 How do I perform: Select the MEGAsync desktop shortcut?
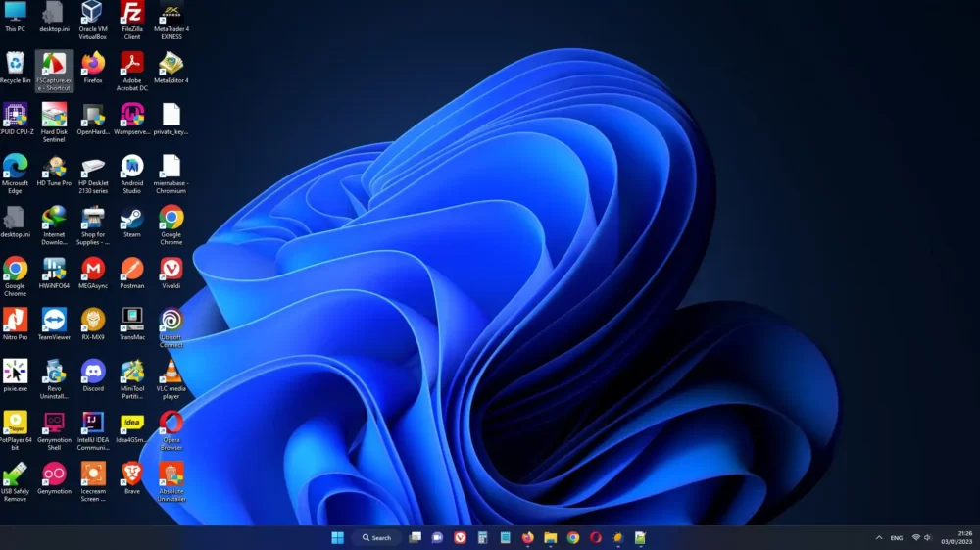tap(93, 274)
